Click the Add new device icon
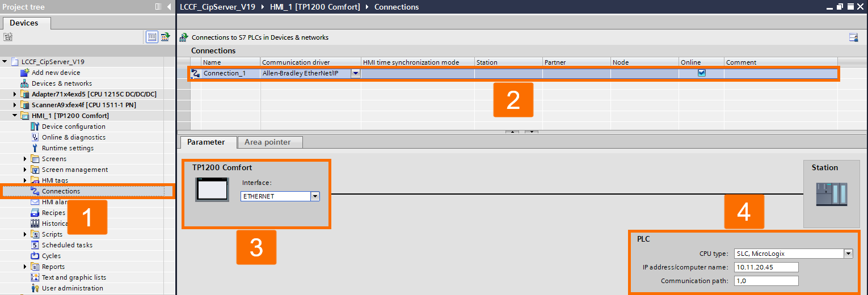Viewport: 868px width, 295px height. click(x=24, y=73)
